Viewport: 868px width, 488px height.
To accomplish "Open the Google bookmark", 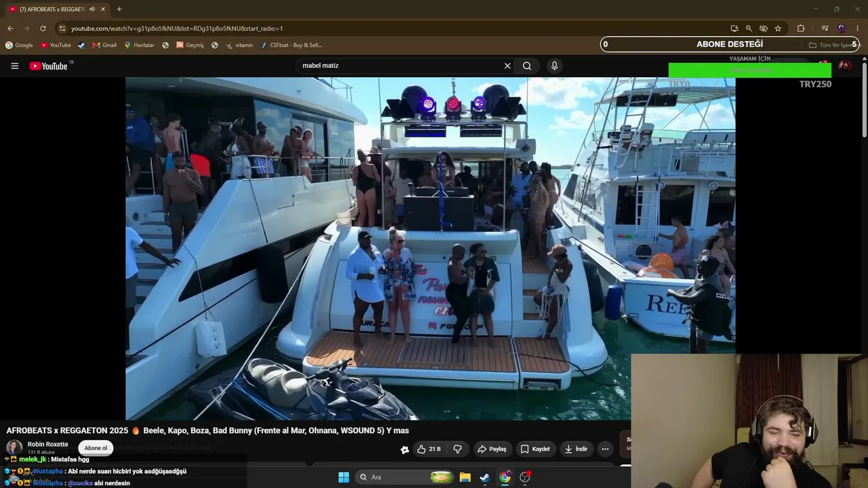I will click(x=19, y=45).
